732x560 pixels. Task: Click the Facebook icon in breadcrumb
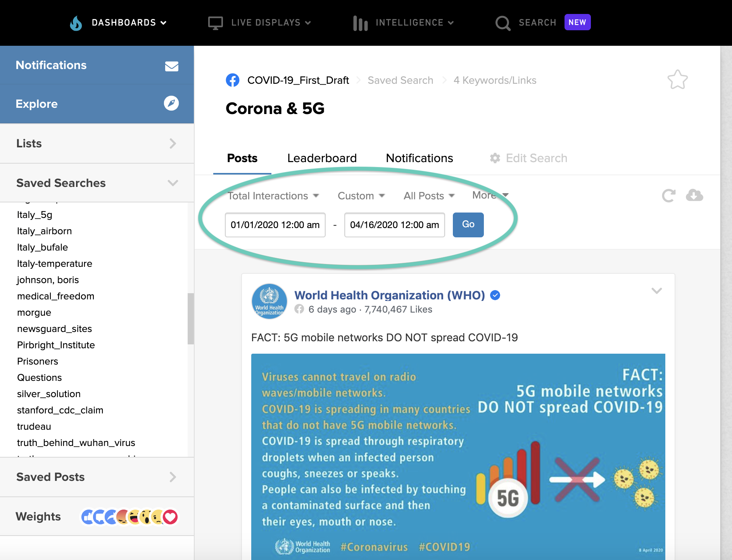233,80
